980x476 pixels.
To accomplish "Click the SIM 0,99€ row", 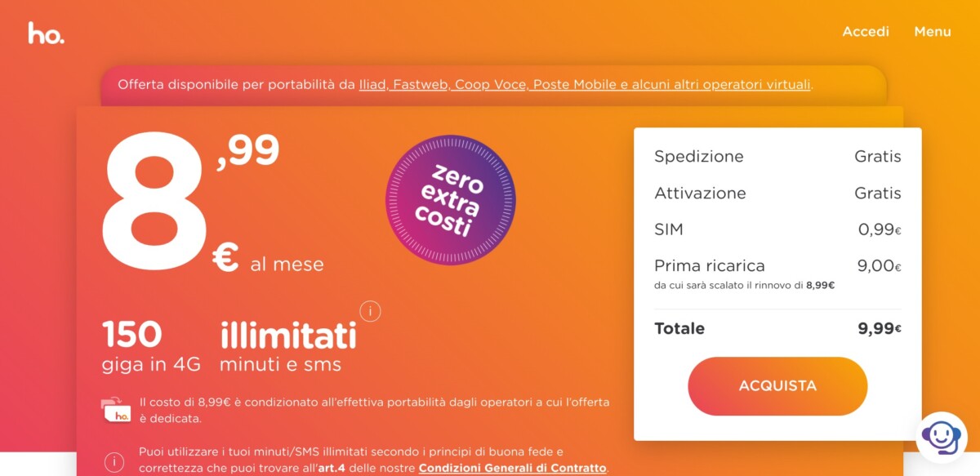I will 777,229.
